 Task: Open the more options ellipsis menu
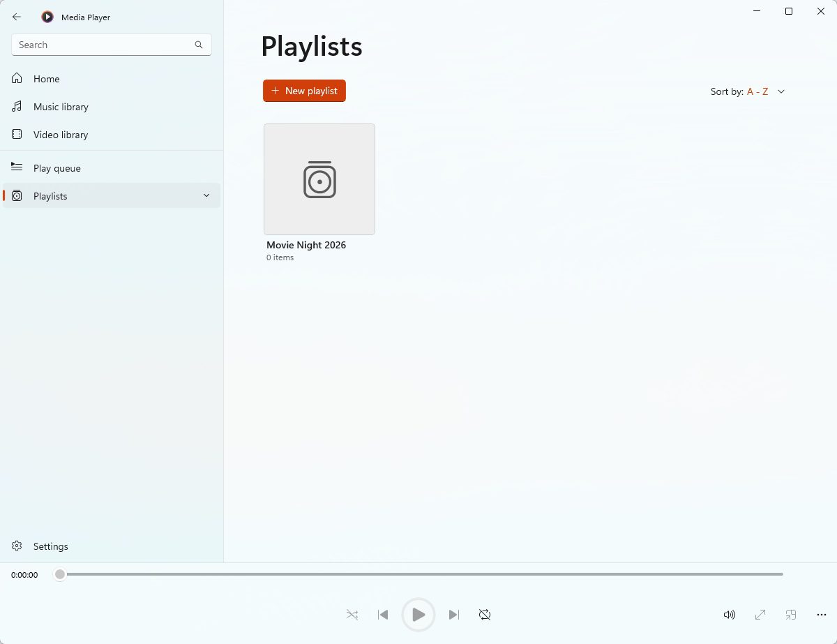pos(822,615)
